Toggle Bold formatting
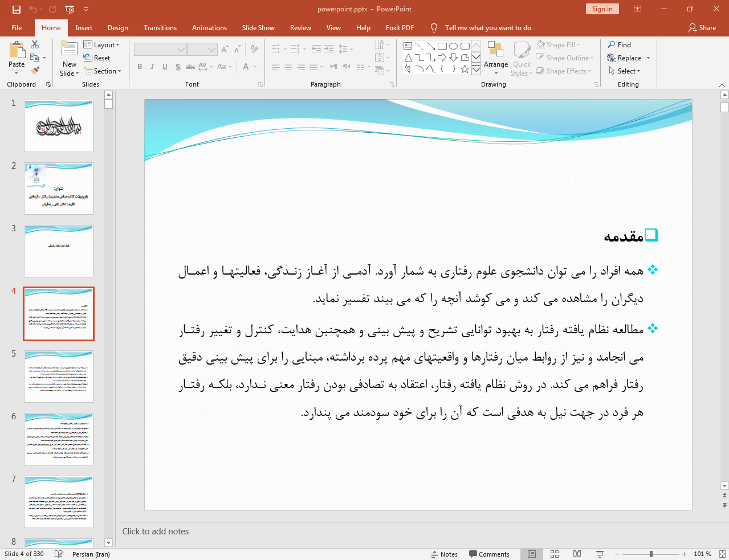Image resolution: width=729 pixels, height=560 pixels. (x=140, y=67)
